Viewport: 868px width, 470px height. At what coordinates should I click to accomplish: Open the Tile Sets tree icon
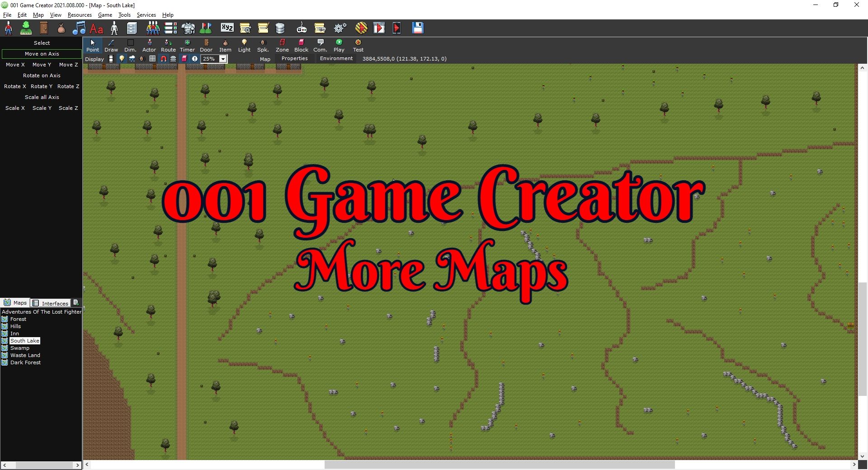26,28
